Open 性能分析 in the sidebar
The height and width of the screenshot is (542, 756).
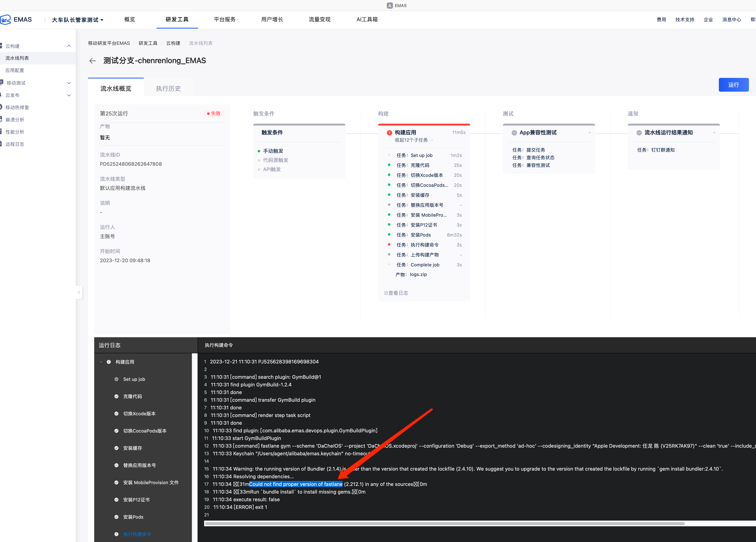pyautogui.click(x=15, y=132)
